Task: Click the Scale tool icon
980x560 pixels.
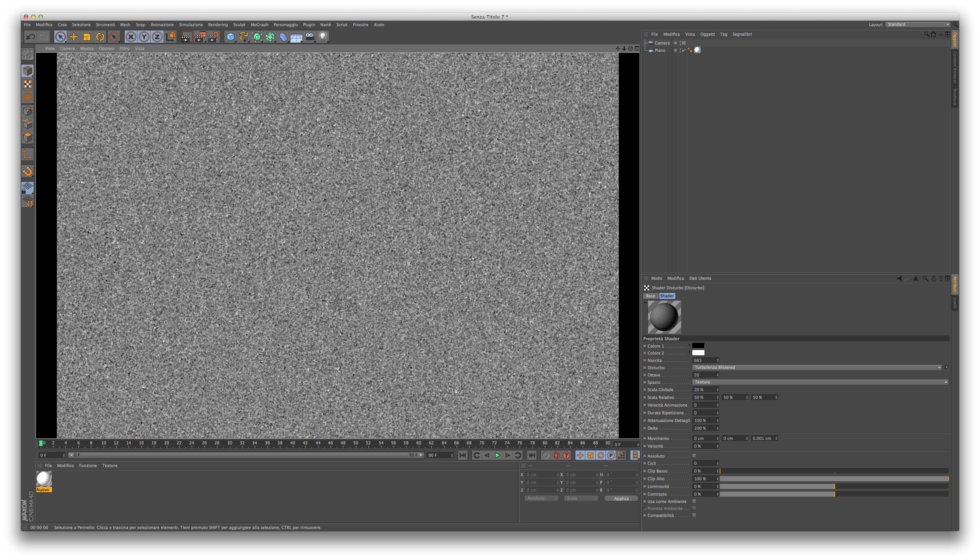Action: pyautogui.click(x=87, y=37)
